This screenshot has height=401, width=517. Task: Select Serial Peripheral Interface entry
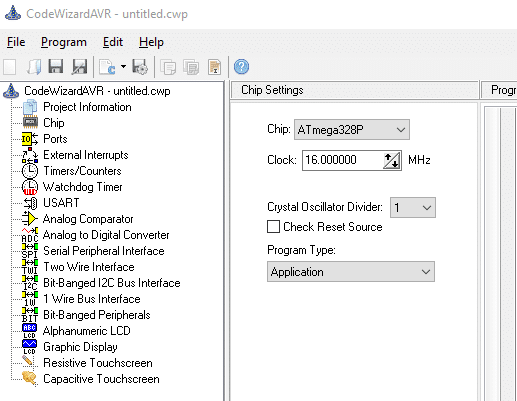click(104, 251)
